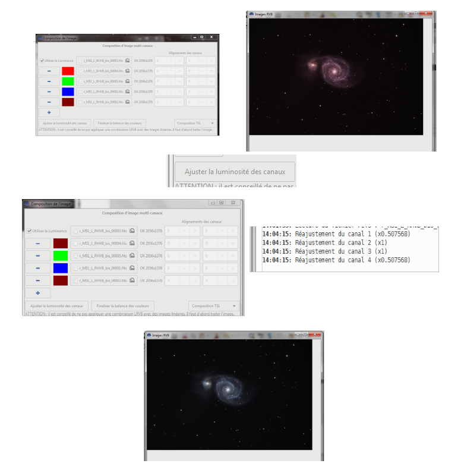The width and height of the screenshot is (461, 476).
Task: Remove the green layer in lower Composition dialog
Action: 37,256
